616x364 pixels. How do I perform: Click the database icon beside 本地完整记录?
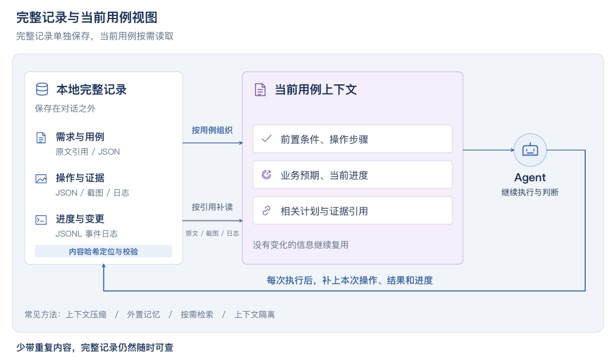click(42, 89)
